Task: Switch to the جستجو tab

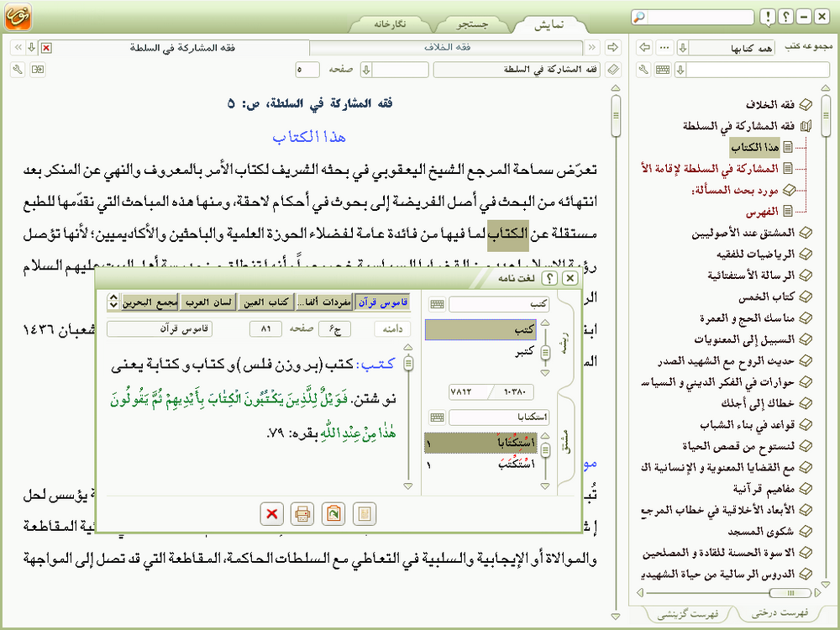Action: pos(472,24)
